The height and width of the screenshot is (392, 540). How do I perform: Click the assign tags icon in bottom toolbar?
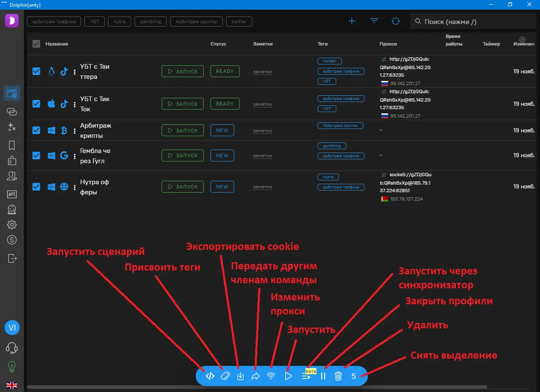click(x=225, y=376)
